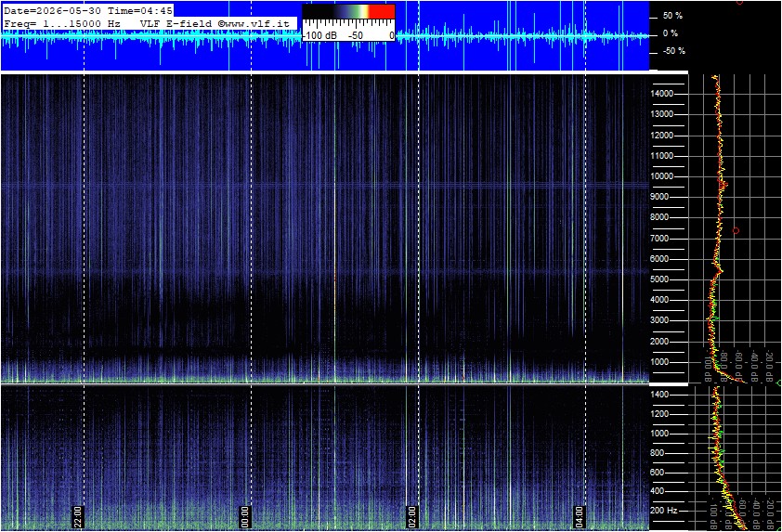This screenshot has width=782, height=532.
Task: Click the 50 % amplitude label
Action: pos(672,16)
